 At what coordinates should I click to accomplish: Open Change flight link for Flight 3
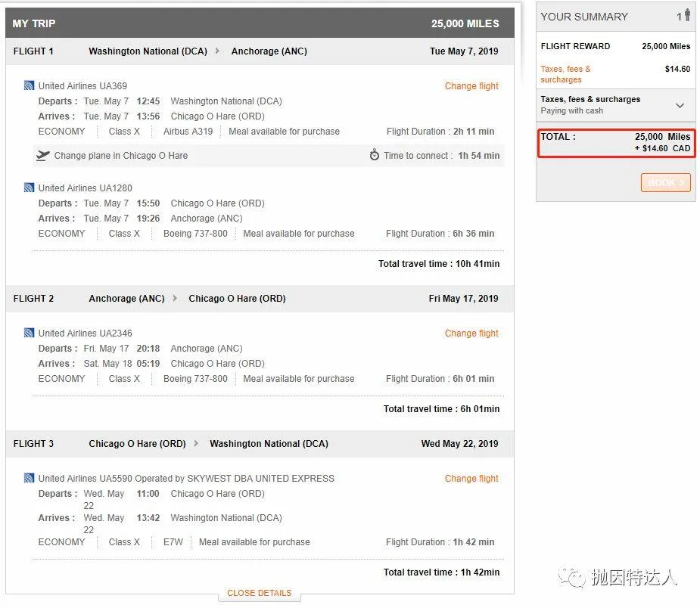click(x=471, y=479)
